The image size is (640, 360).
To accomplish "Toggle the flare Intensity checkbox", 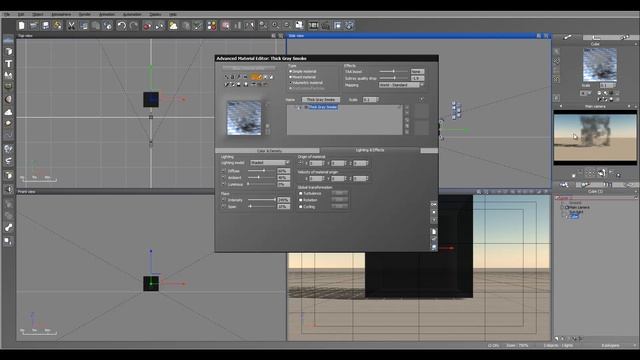I will coord(223,200).
